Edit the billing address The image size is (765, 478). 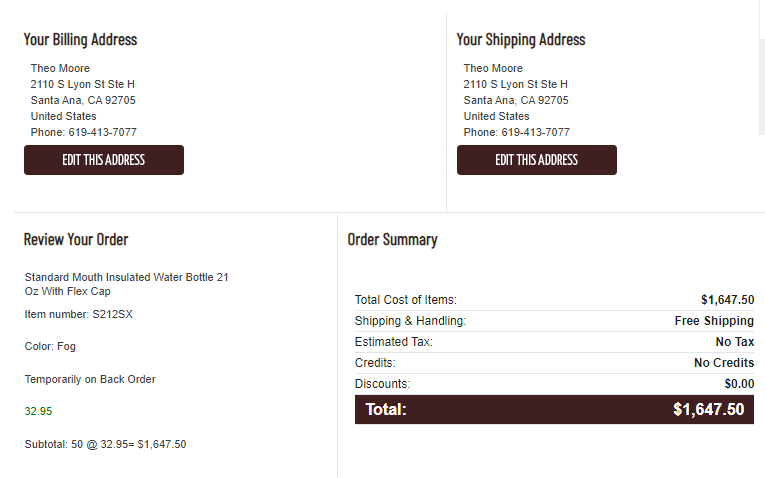pyautogui.click(x=104, y=160)
